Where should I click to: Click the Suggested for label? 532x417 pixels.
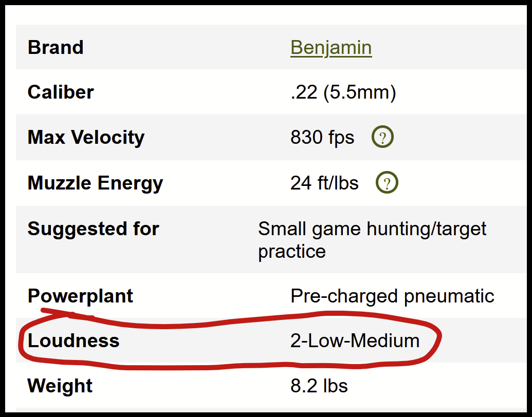[x=94, y=229]
